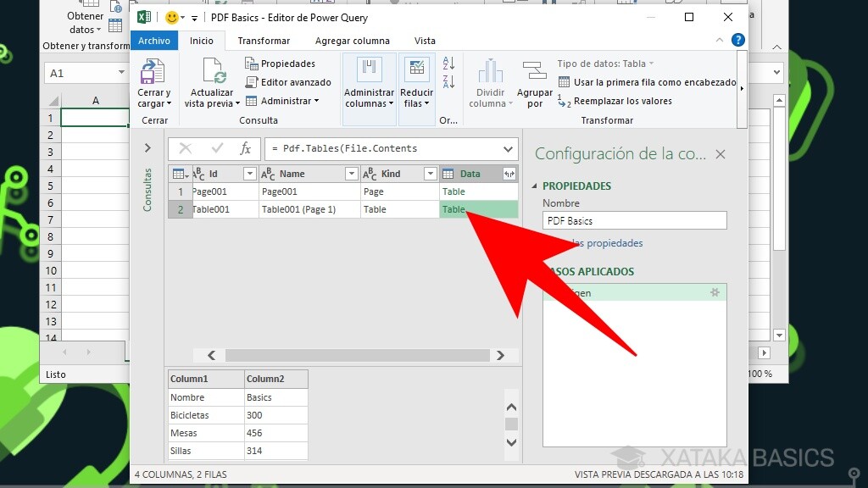The width and height of the screenshot is (868, 488).
Task: Open the Archivo tab
Action: 154,41
